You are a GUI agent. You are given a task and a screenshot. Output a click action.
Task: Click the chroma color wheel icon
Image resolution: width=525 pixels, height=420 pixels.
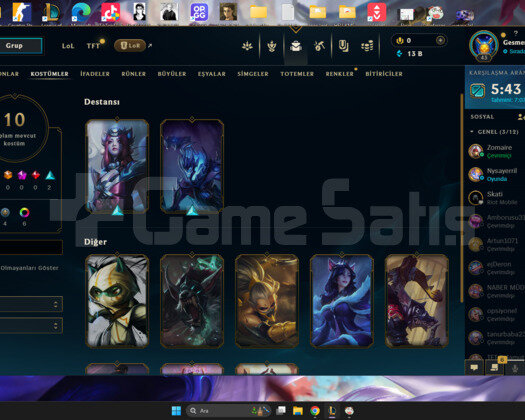pyautogui.click(x=24, y=212)
